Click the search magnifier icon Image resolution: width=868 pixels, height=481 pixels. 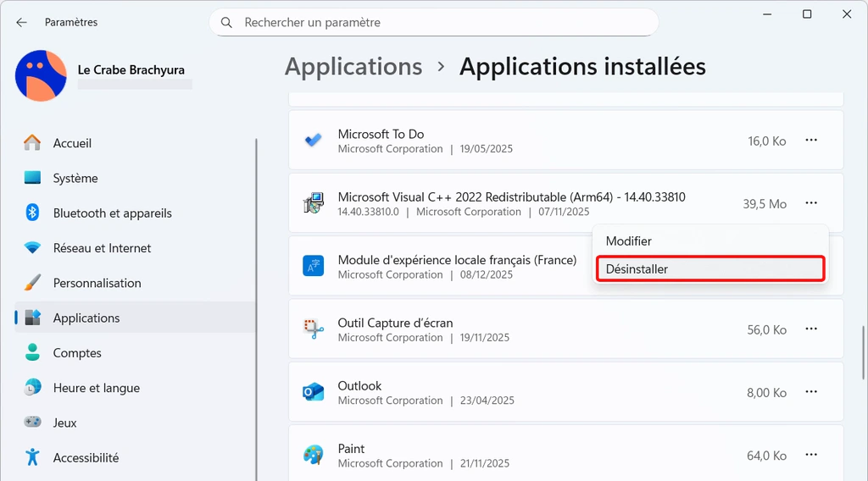(226, 23)
